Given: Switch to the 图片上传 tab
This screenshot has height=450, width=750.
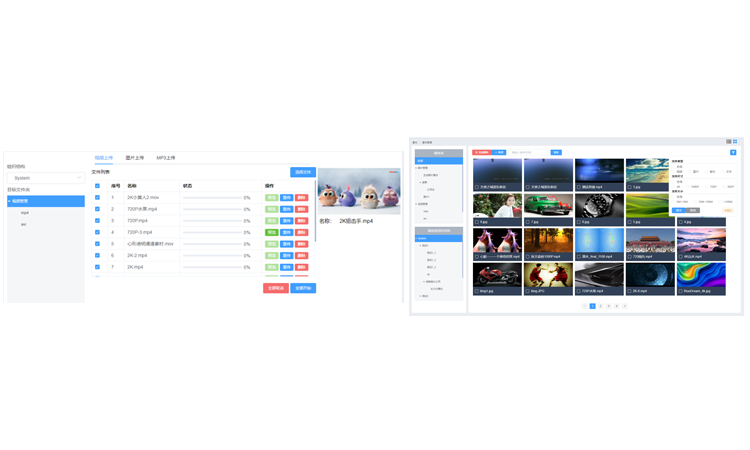Looking at the screenshot, I should tap(134, 158).
